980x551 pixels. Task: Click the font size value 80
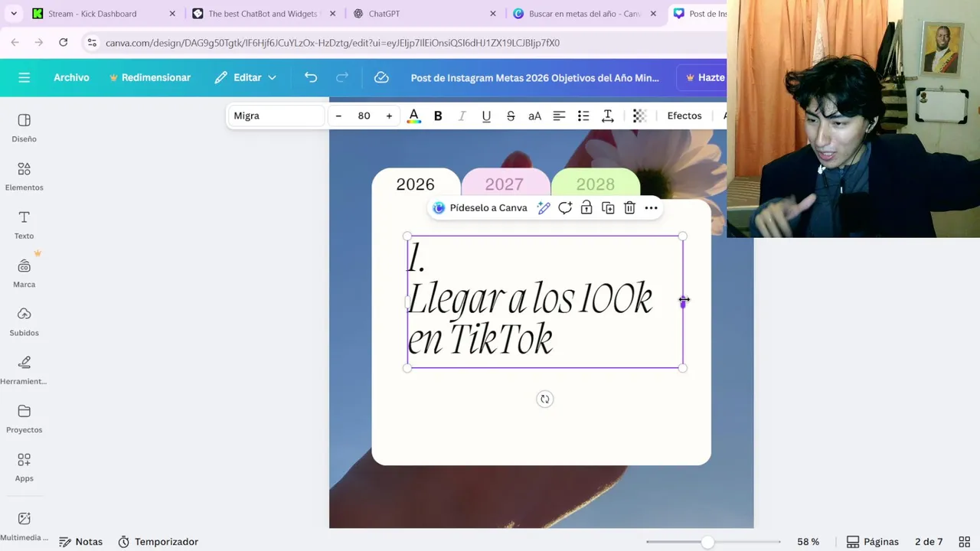pos(364,116)
